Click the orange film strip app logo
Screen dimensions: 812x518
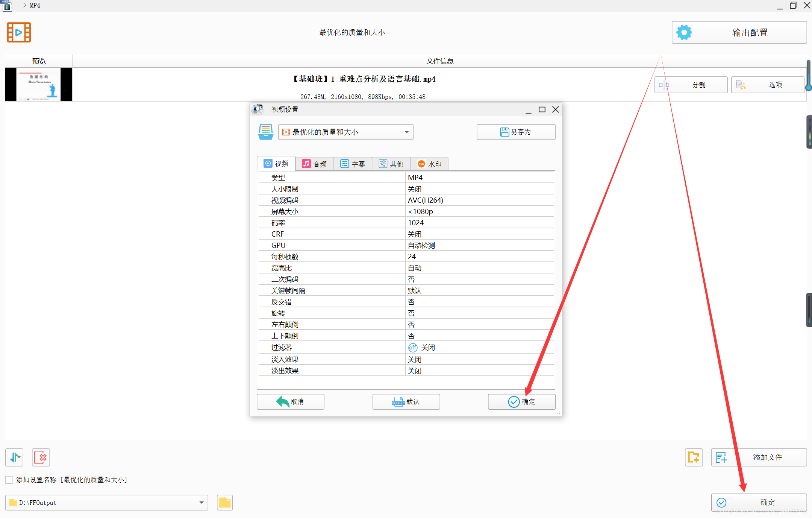pos(19,32)
